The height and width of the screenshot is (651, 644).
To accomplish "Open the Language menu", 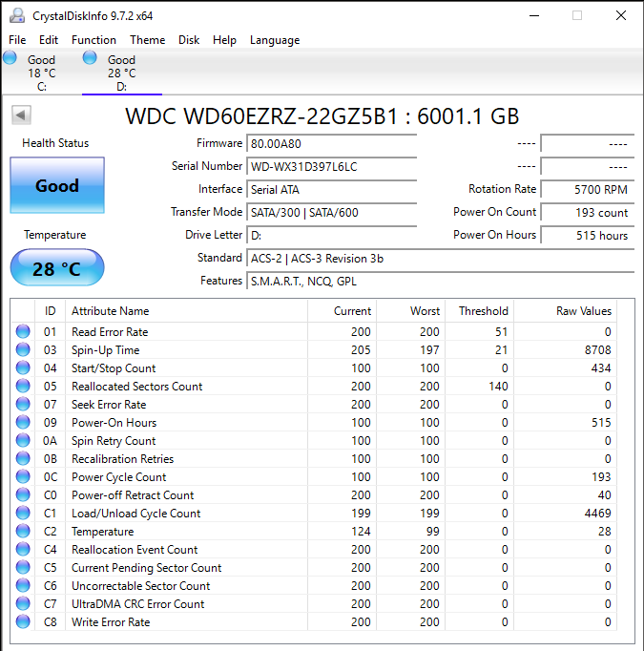I will [x=275, y=40].
